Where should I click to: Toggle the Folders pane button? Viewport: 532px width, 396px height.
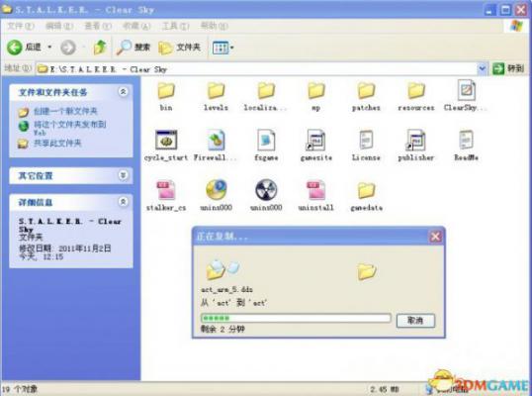[x=180, y=48]
